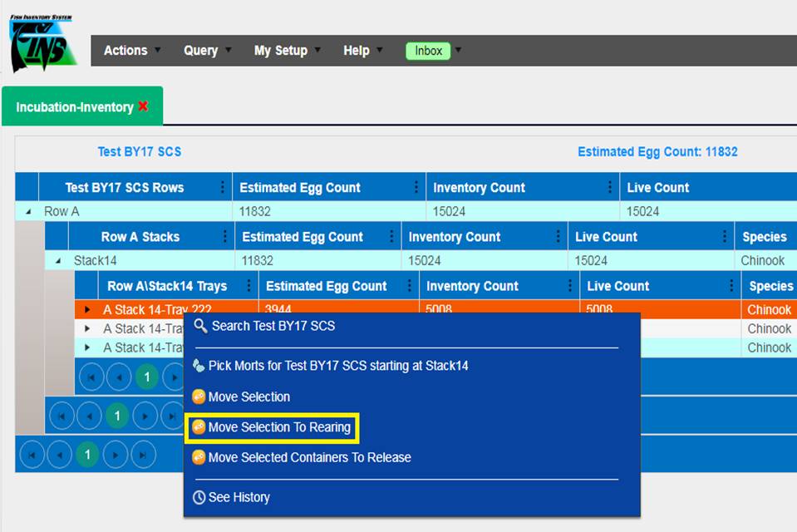
Task: Open the My Setup menu
Action: click(x=281, y=51)
